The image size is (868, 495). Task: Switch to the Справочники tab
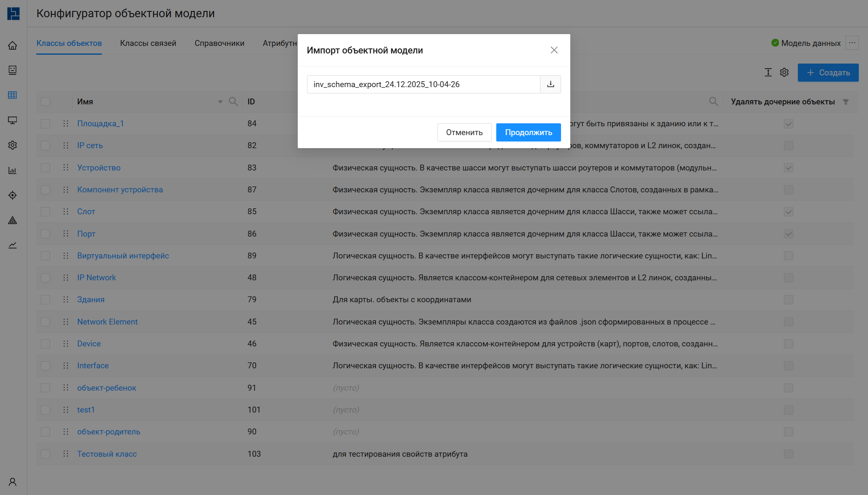[219, 43]
